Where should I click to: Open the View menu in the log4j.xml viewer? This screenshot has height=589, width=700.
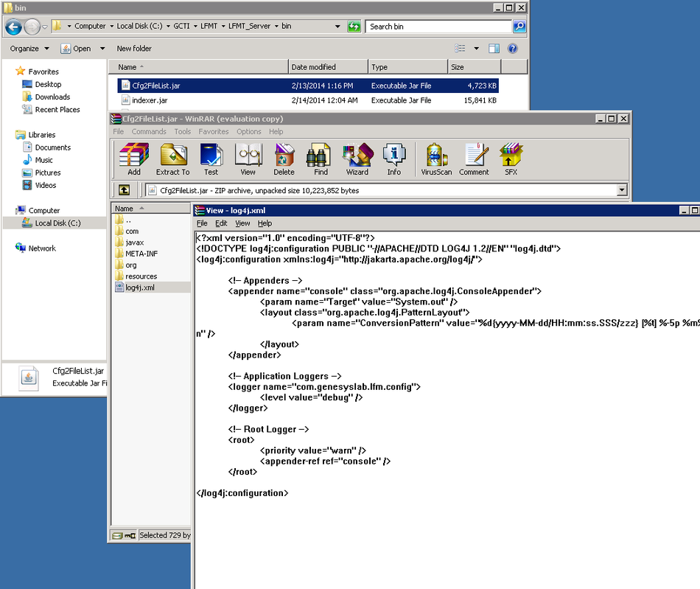[242, 223]
